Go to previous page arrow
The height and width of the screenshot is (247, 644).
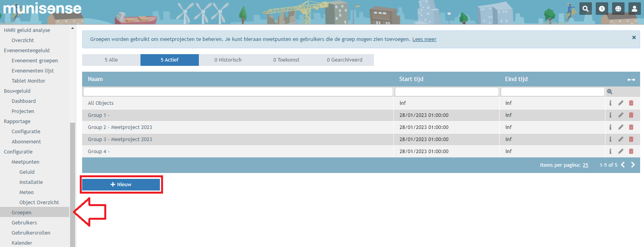click(623, 165)
